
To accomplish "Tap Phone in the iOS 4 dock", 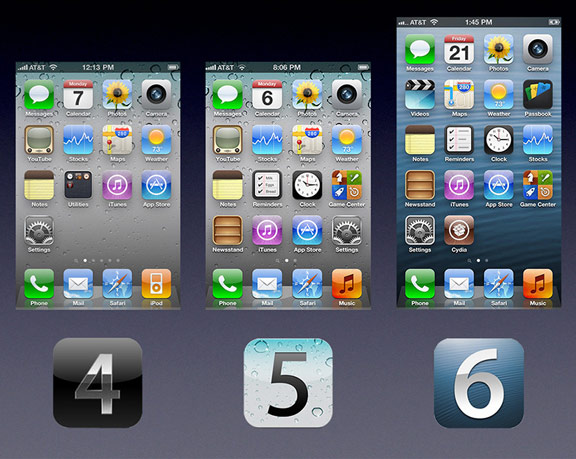I will [39, 284].
